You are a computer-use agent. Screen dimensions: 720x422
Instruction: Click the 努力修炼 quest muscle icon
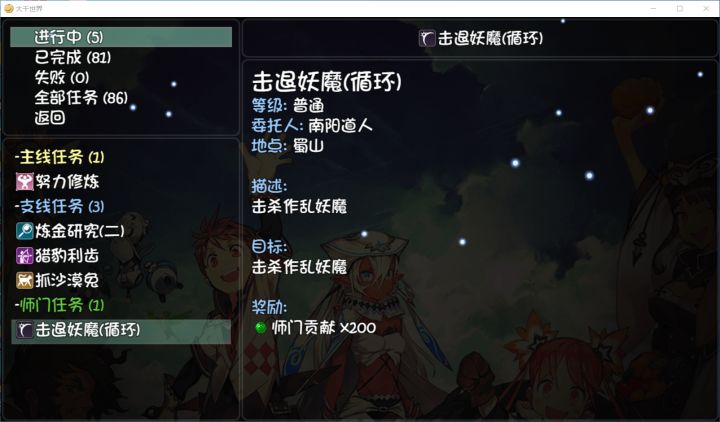[25, 182]
